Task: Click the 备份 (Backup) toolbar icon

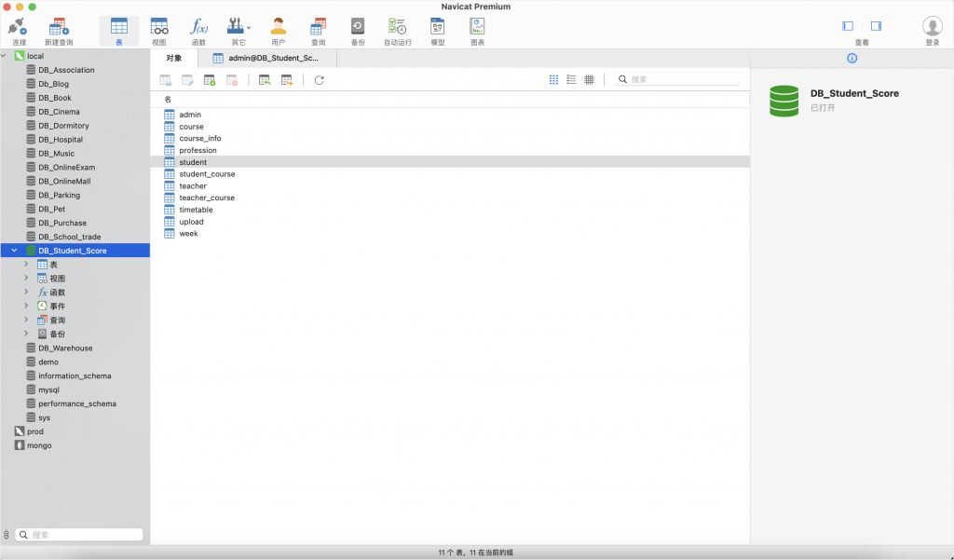Action: 358,30
